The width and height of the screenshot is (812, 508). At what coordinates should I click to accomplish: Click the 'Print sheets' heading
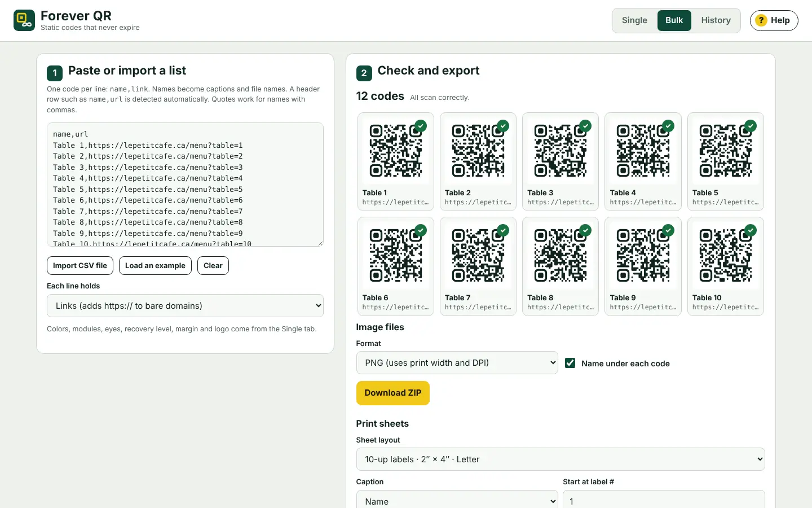(382, 424)
